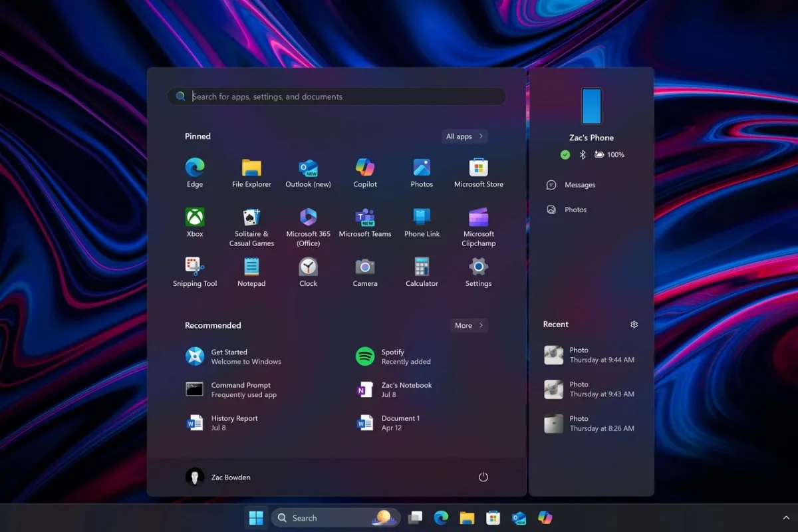Open Zac Bowden user account
This screenshot has height=532, width=798.
pos(218,477)
